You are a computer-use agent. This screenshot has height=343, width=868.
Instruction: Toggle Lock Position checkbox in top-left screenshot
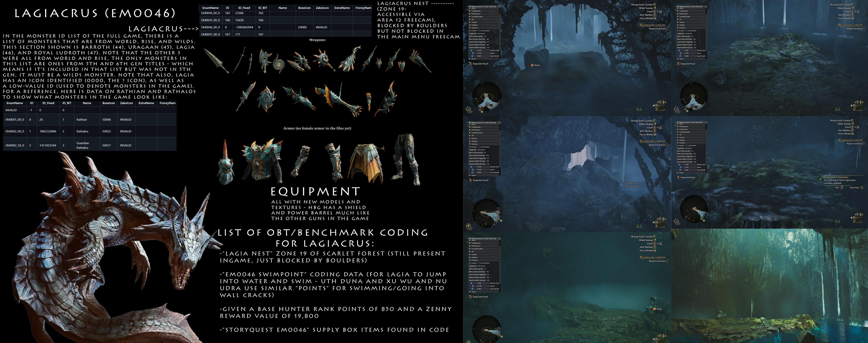[x=479, y=31]
